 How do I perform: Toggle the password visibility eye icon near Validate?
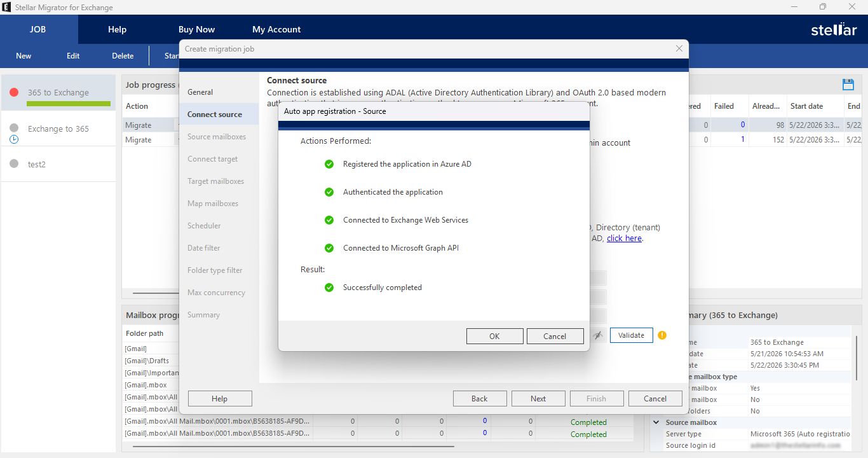597,335
